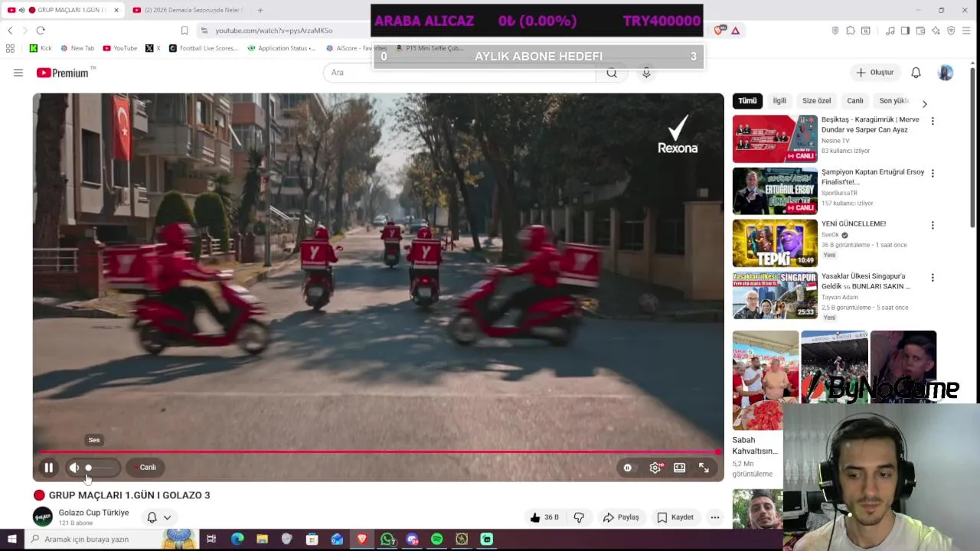Click the youtube.com address bar URL
The height and width of the screenshot is (551, 980).
click(x=273, y=31)
